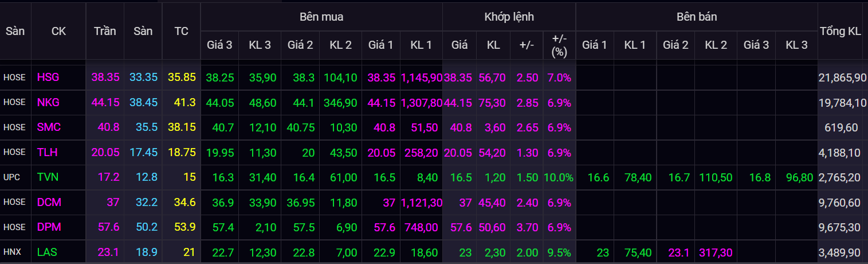Click HSG price change 2.50
Image resolution: width=868 pixels, height=264 pixels.
click(x=528, y=77)
